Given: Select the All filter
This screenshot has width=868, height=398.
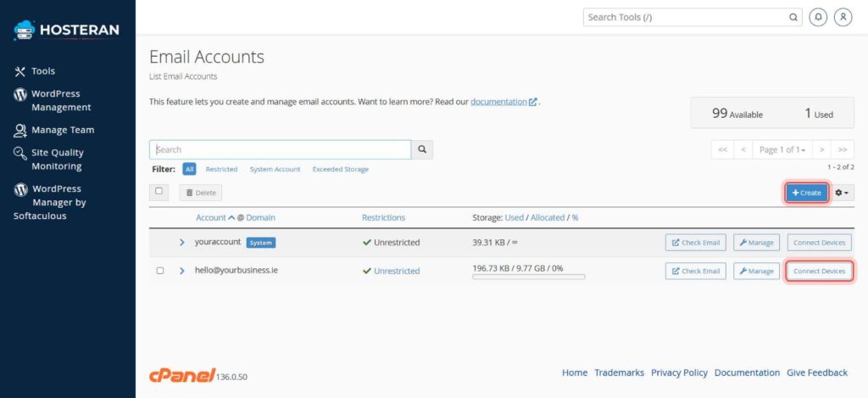Looking at the screenshot, I should click(189, 169).
